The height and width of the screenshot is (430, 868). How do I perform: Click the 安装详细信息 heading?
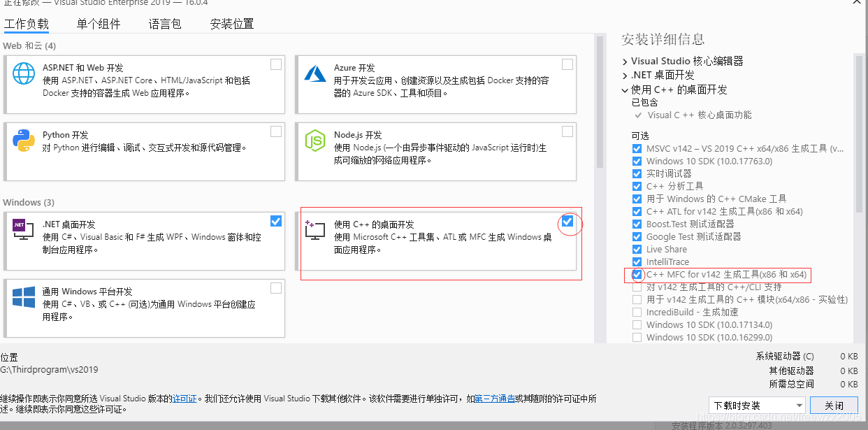[x=663, y=39]
